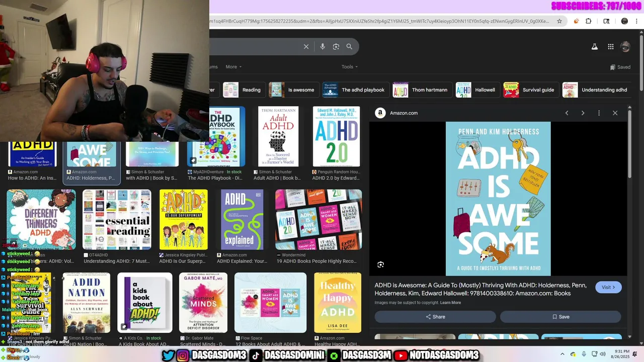Click the browser address bar URL

380,21
